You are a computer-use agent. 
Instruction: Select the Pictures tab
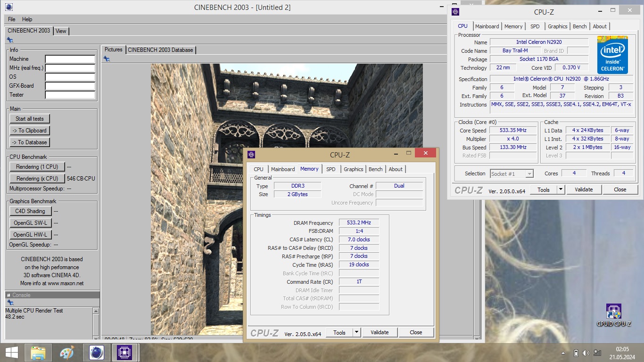point(113,49)
